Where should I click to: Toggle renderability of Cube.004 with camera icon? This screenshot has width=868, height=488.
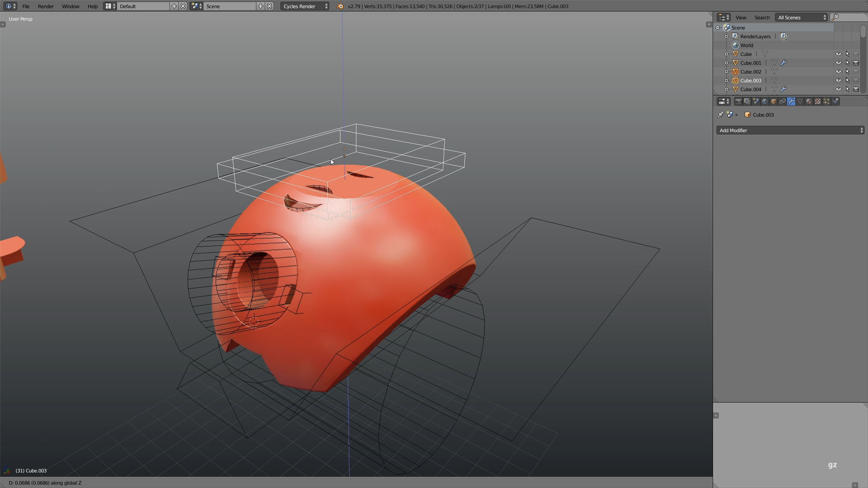coord(856,89)
